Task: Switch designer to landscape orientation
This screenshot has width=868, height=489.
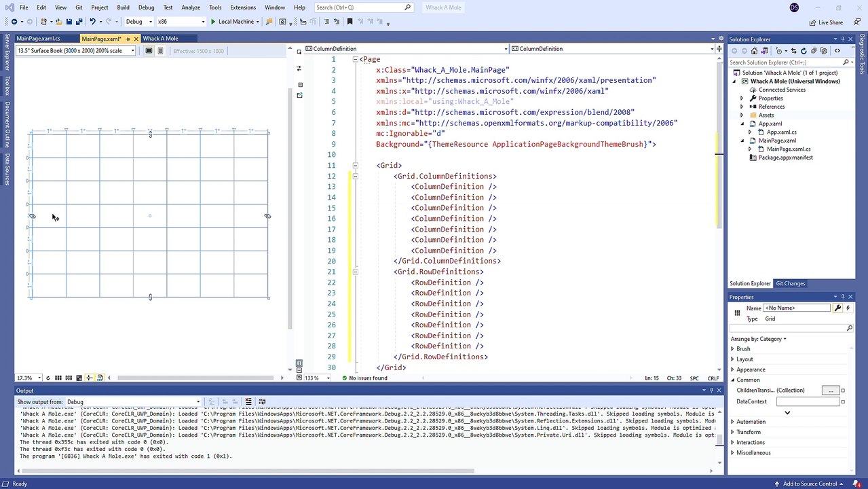Action: (x=149, y=51)
